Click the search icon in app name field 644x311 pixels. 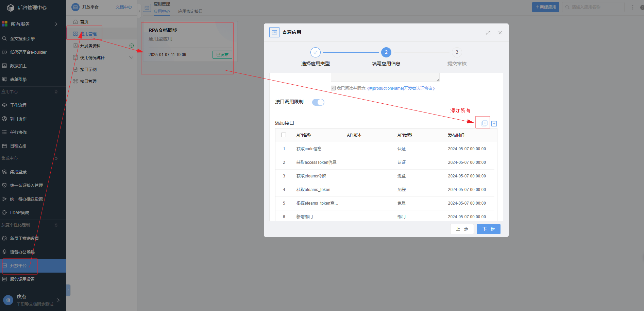567,7
